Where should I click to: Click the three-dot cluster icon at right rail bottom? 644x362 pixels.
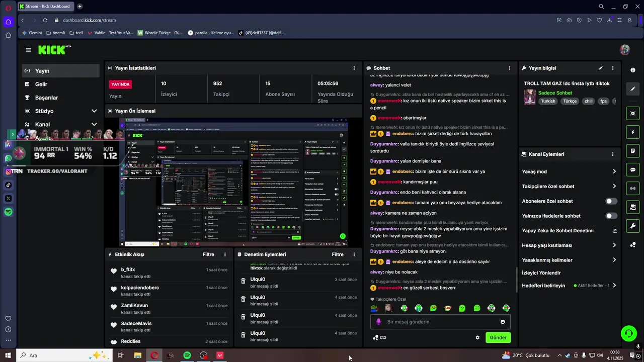click(633, 245)
